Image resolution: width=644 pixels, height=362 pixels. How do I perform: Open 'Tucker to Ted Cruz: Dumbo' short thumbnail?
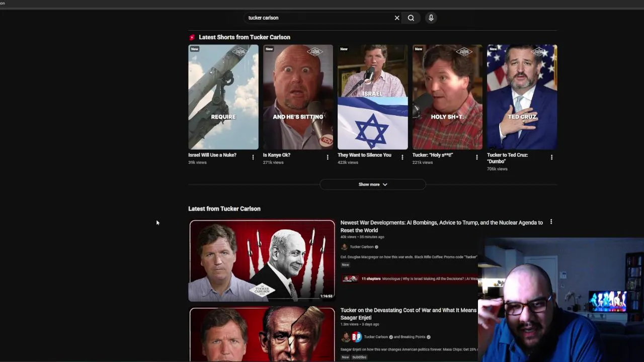click(x=522, y=97)
